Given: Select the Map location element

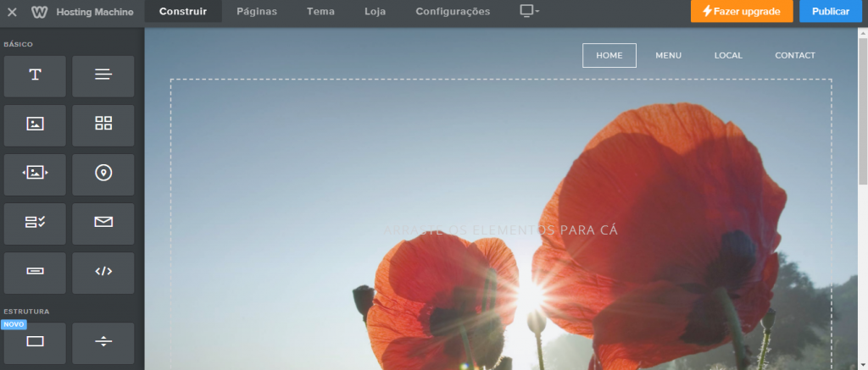Looking at the screenshot, I should coord(103,174).
